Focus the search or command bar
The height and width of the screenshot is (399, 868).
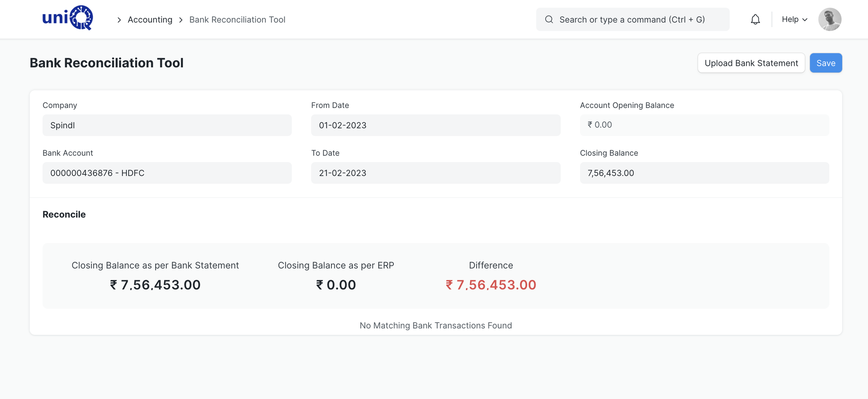632,19
